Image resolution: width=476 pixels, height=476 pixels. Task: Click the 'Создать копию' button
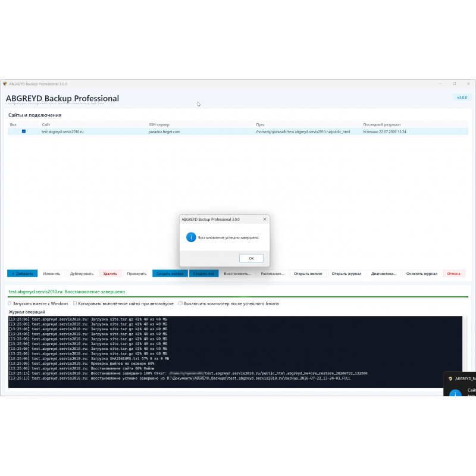click(x=170, y=274)
